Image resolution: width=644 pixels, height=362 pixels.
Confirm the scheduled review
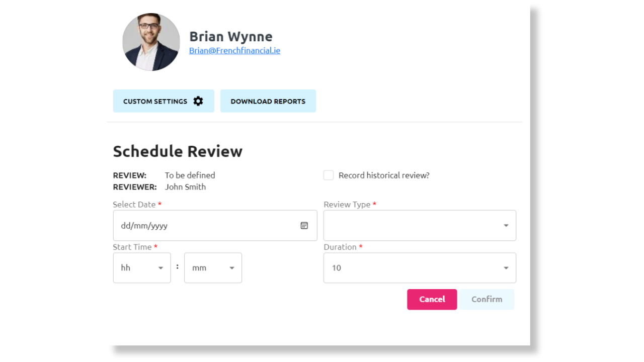click(x=487, y=299)
